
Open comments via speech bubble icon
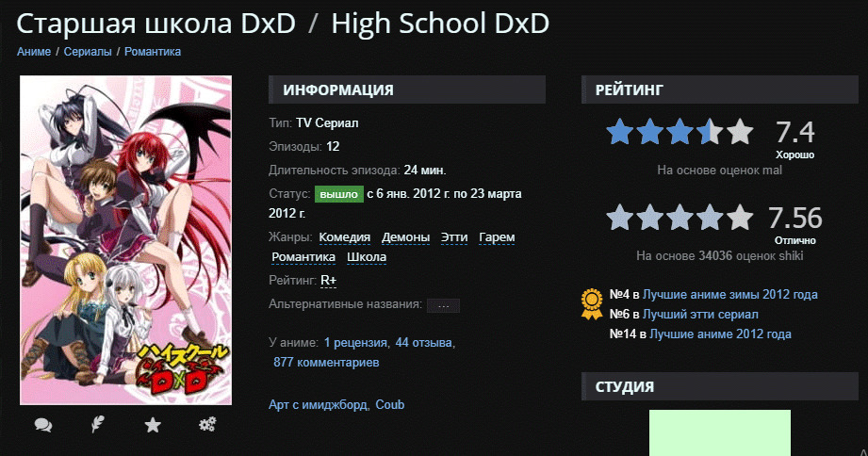coord(42,425)
